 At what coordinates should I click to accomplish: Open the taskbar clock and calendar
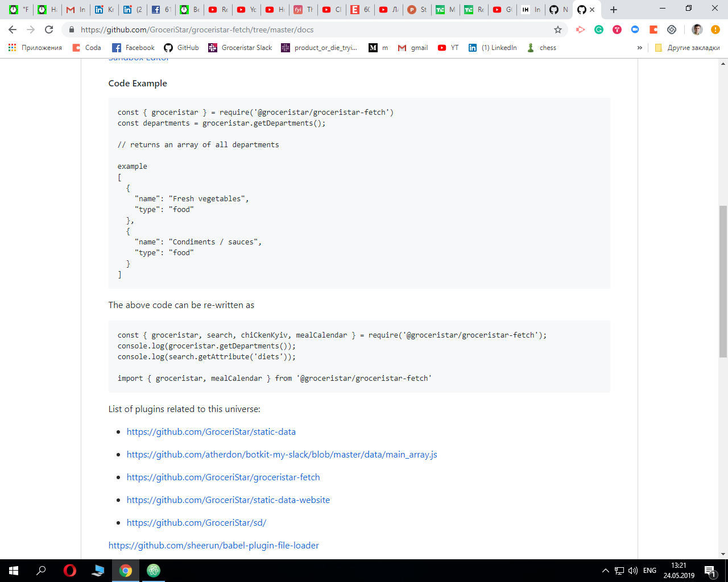tap(679, 571)
